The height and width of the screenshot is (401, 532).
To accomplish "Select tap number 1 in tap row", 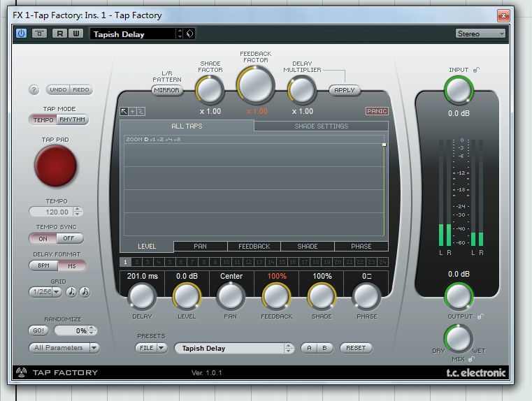I will [125, 262].
